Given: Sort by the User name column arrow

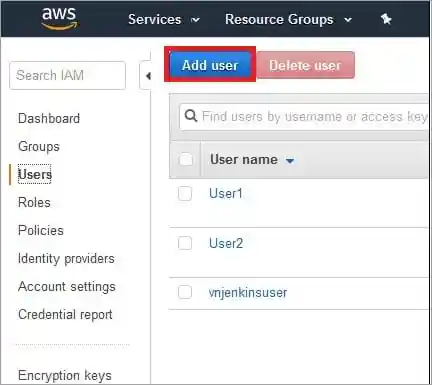Looking at the screenshot, I should 290,160.
